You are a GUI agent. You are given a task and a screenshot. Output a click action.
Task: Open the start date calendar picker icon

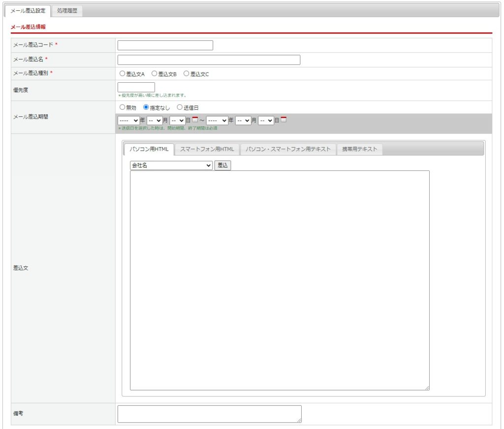(195, 120)
